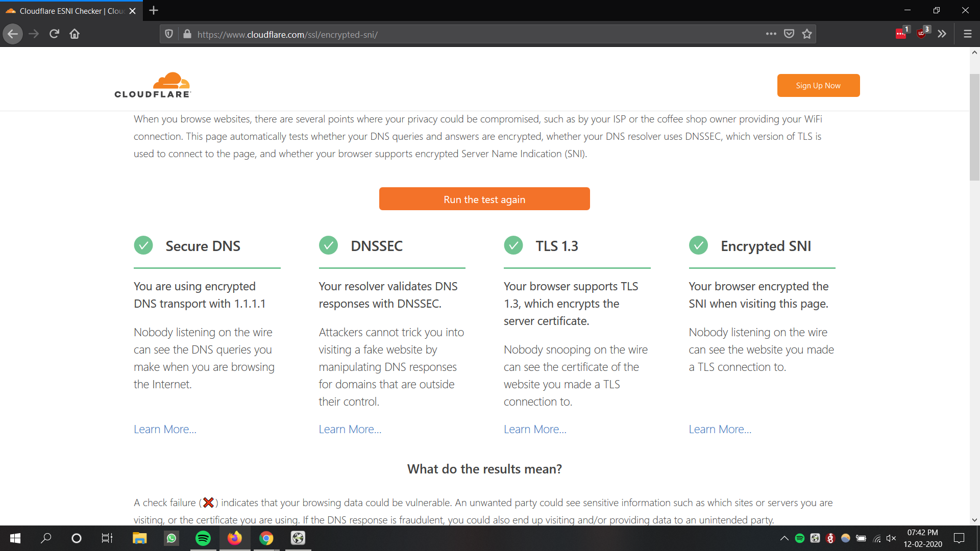Viewport: 980px width, 551px height.
Task: Click the Secure DNS green checkmark
Action: click(x=143, y=245)
